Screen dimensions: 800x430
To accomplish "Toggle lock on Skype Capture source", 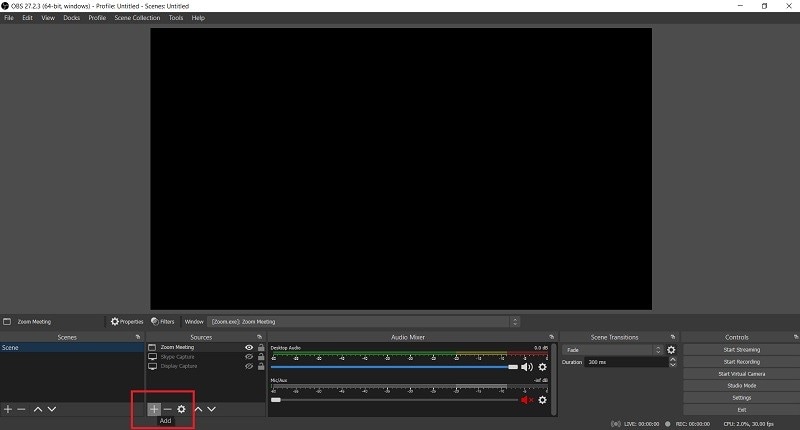I will [261, 357].
